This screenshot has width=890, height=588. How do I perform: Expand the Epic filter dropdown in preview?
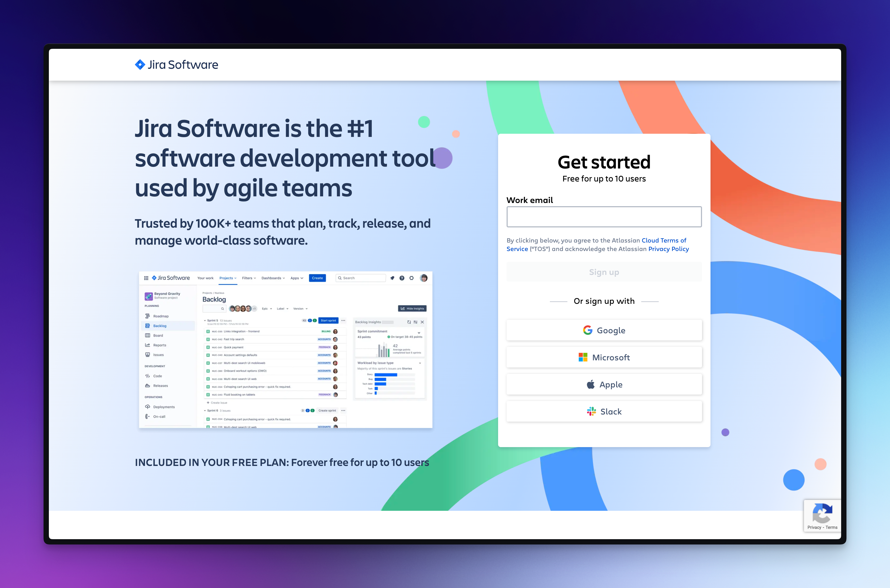click(x=267, y=309)
